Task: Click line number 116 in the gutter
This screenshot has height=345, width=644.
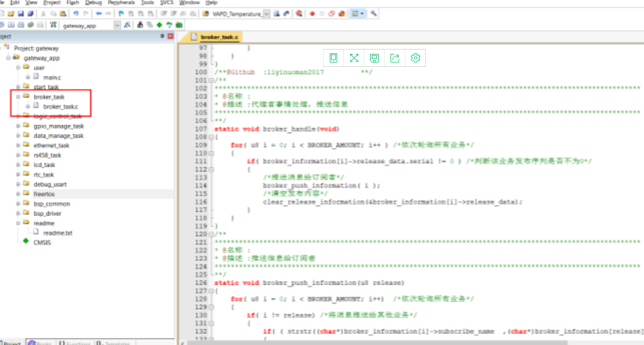Action: pyautogui.click(x=201, y=202)
